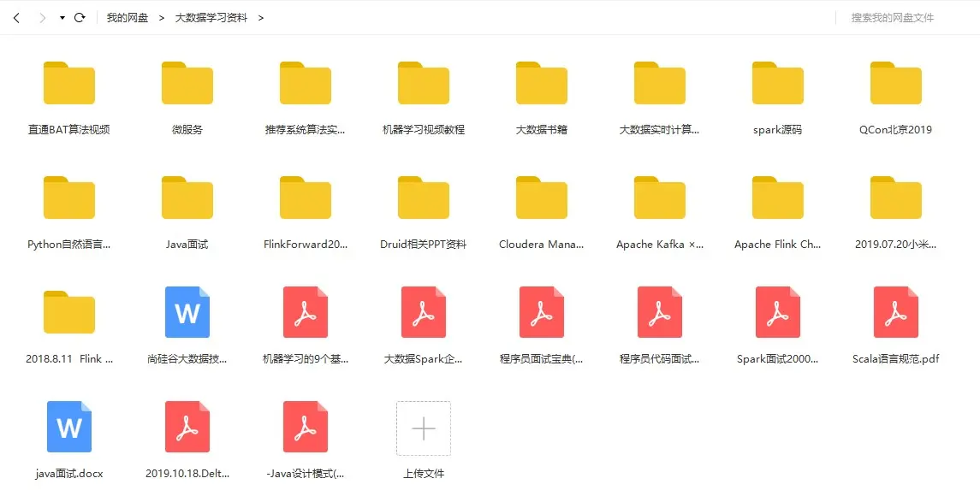This screenshot has width=980, height=490.
Task: Go forward with the right arrow
Action: pyautogui.click(x=43, y=18)
